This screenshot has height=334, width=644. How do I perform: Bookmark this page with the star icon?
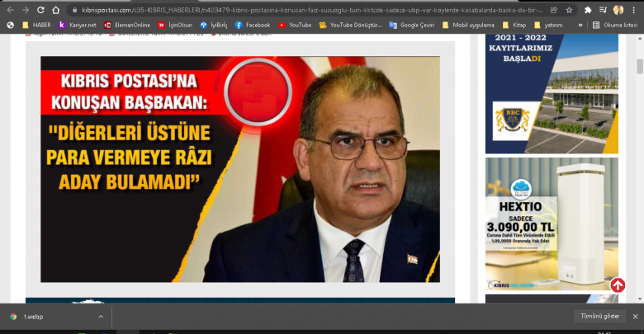[569, 10]
